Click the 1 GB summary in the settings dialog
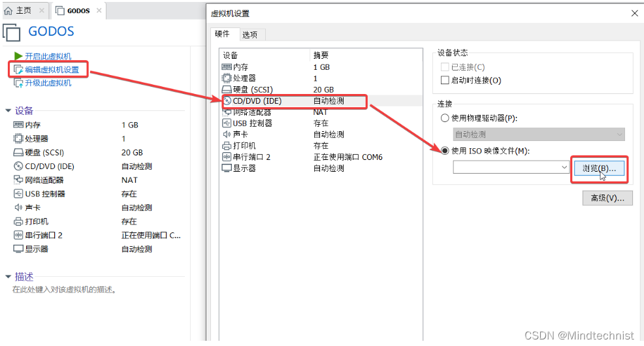Image resolution: width=644 pixels, height=346 pixels. [321, 67]
